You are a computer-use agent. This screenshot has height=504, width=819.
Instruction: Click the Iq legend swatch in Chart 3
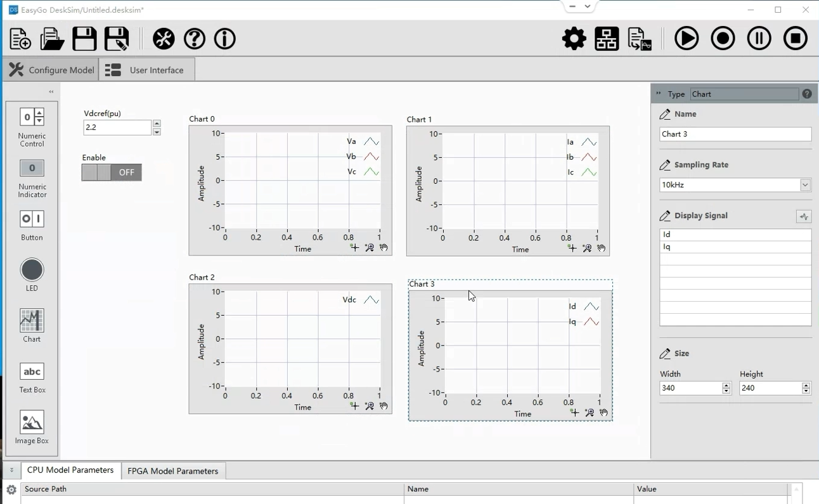(x=591, y=322)
